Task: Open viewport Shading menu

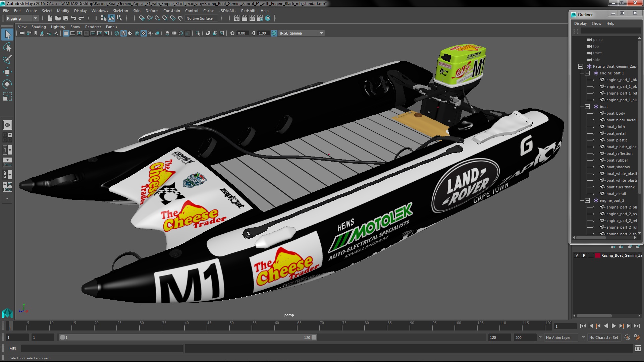Action: (39, 27)
